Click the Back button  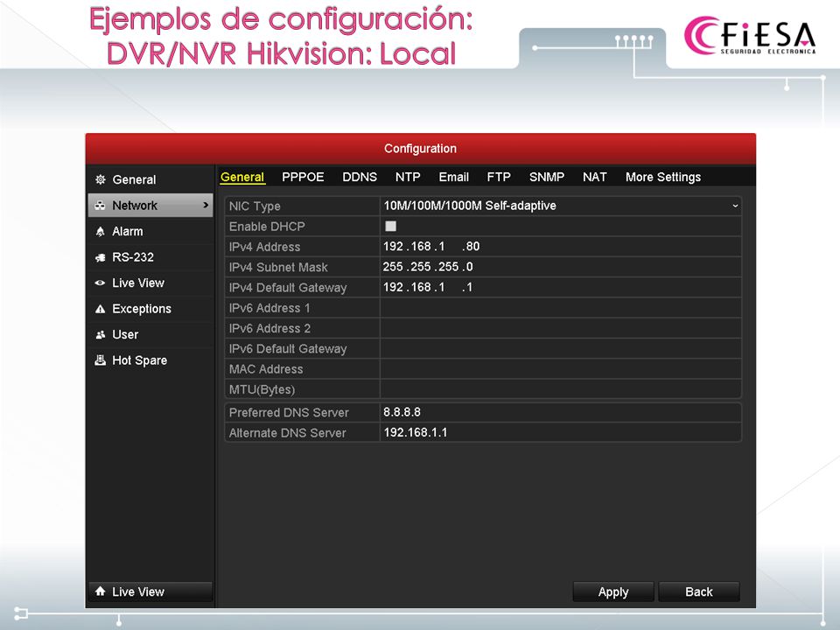click(x=698, y=592)
